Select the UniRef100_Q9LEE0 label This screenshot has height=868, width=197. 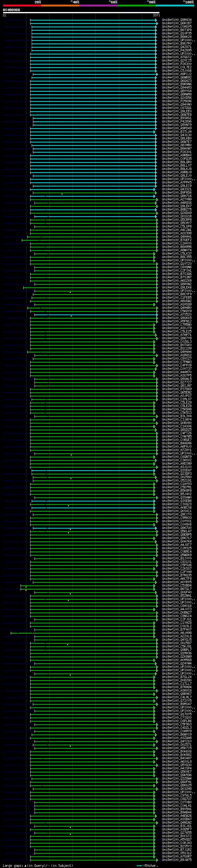pyautogui.click(x=177, y=111)
